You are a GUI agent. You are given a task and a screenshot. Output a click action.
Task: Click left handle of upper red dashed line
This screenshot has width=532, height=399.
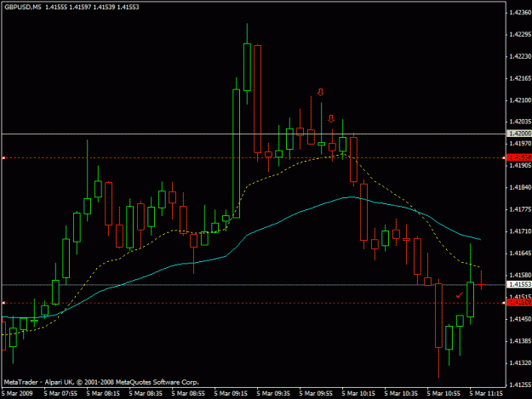coord(3,158)
